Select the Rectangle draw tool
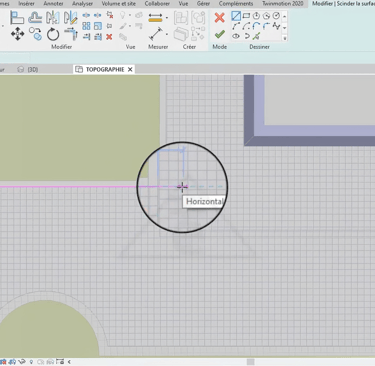Viewport: 375px width, 366px height. [x=246, y=16]
